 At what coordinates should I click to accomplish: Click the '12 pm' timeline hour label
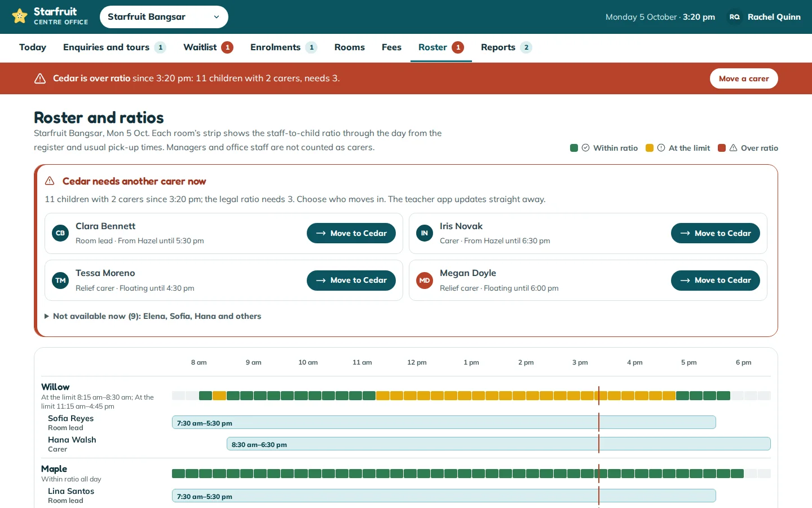click(x=417, y=362)
